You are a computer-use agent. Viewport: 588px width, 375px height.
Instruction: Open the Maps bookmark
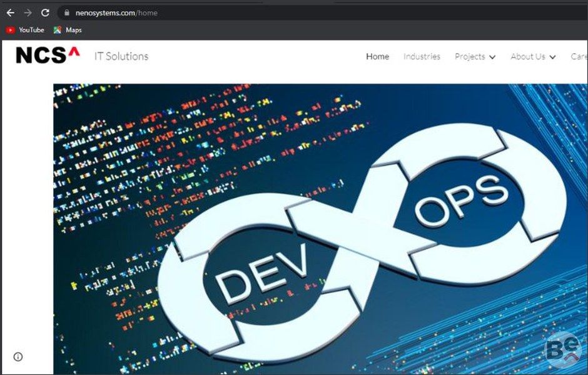tap(68, 30)
